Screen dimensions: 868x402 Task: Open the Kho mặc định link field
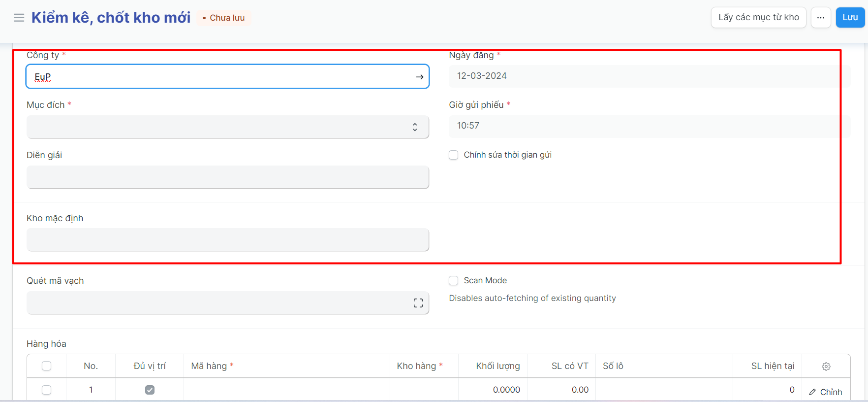point(227,240)
